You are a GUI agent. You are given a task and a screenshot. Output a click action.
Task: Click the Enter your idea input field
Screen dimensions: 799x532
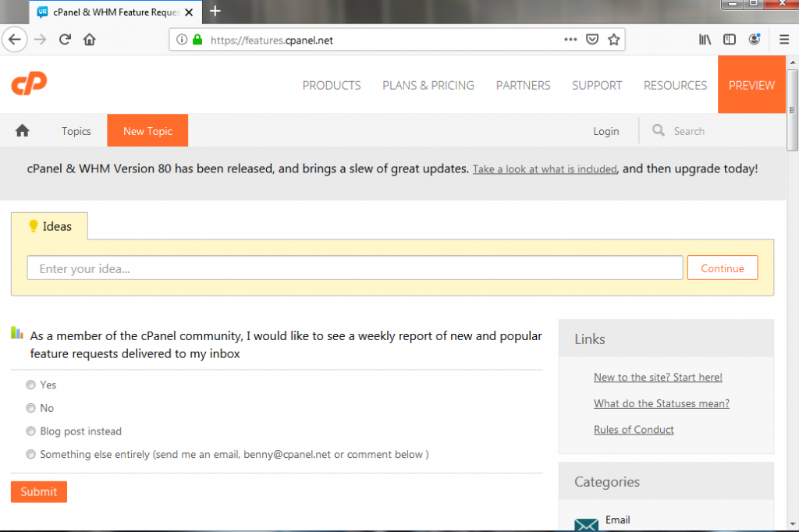coord(355,268)
